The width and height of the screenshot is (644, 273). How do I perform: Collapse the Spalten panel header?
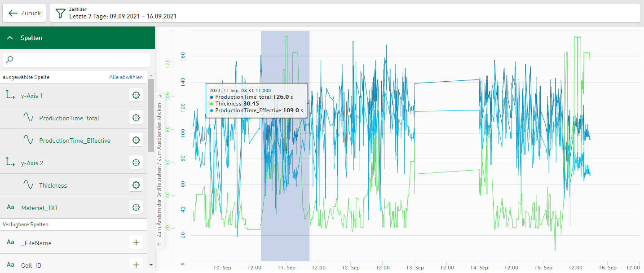pos(77,38)
